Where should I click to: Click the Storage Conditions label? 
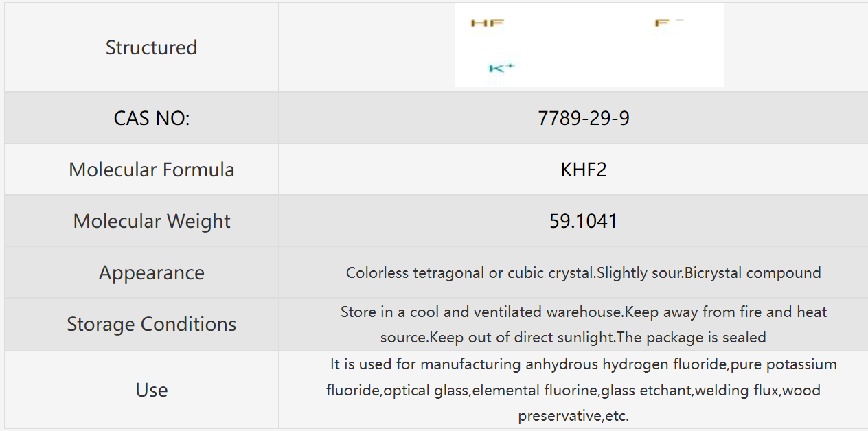coord(151,324)
